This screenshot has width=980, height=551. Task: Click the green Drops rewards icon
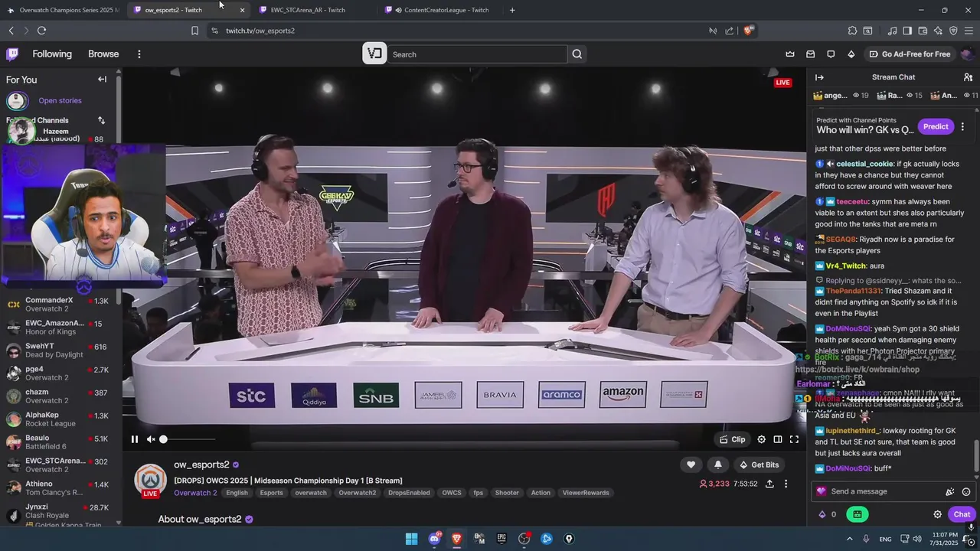click(x=857, y=514)
